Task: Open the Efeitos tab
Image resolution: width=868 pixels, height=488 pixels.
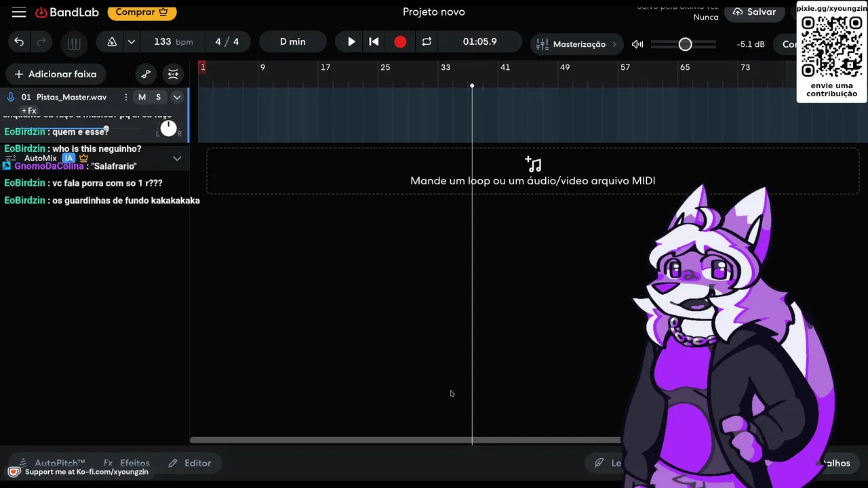Action: pyautogui.click(x=127, y=463)
